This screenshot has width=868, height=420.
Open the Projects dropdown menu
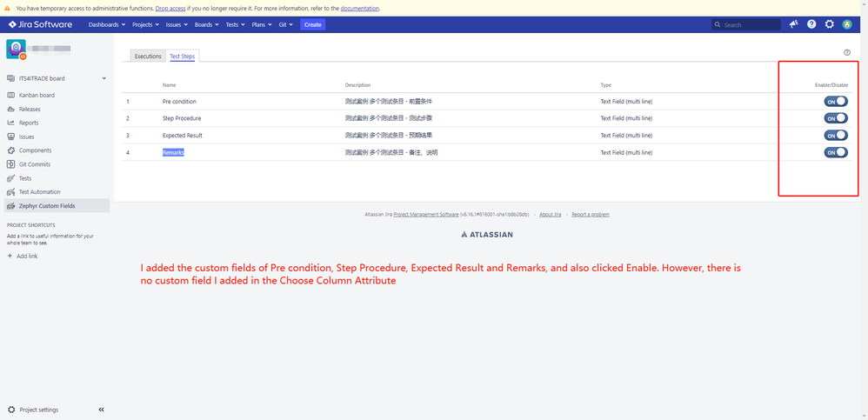(145, 25)
